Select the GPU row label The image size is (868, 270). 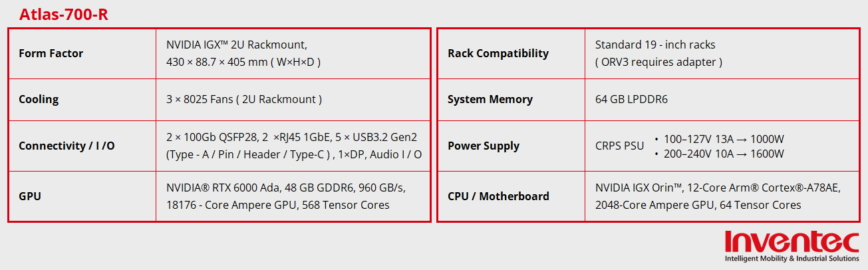[x=31, y=196]
